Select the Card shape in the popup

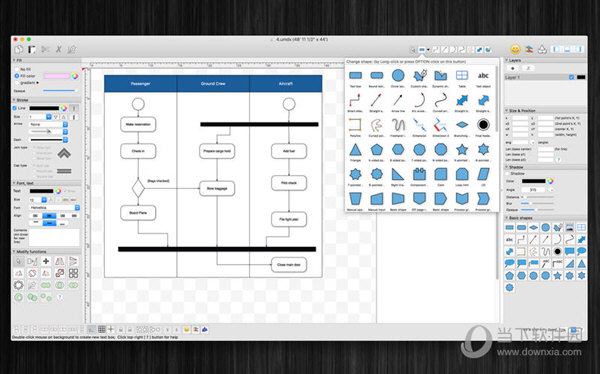(441, 174)
